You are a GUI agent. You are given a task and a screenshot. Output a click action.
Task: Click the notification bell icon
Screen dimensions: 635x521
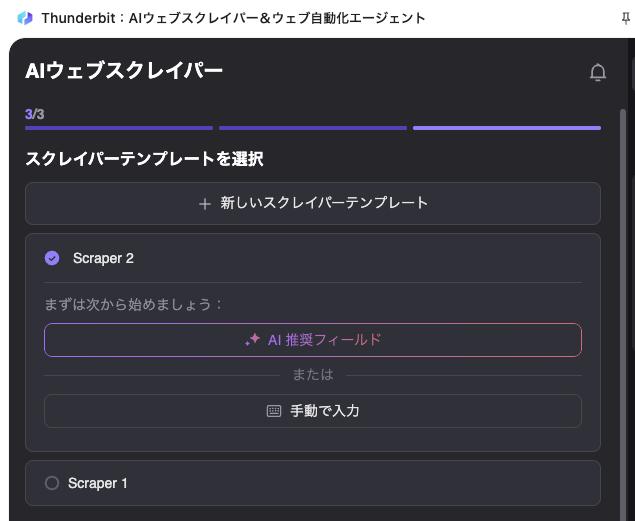click(598, 72)
